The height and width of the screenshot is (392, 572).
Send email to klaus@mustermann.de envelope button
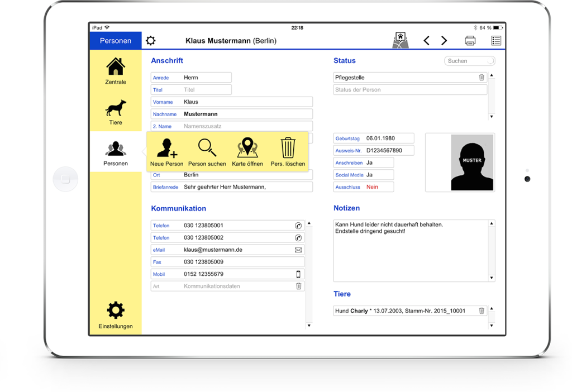coord(298,250)
